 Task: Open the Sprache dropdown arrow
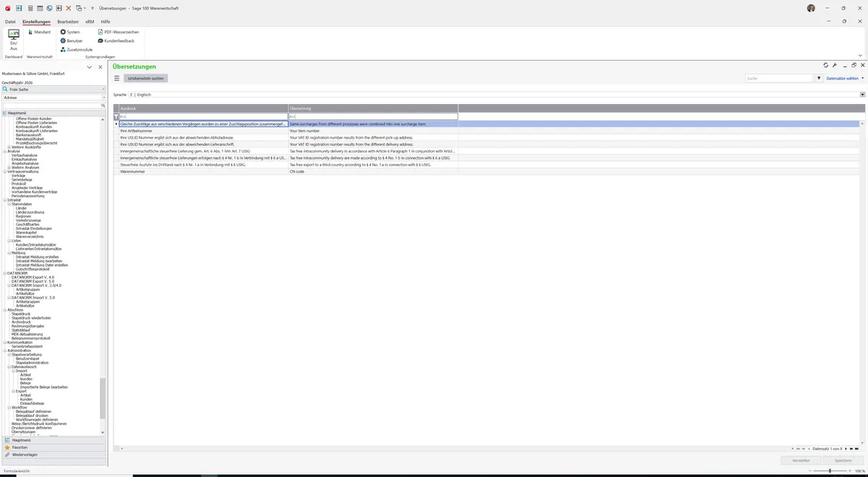point(862,95)
